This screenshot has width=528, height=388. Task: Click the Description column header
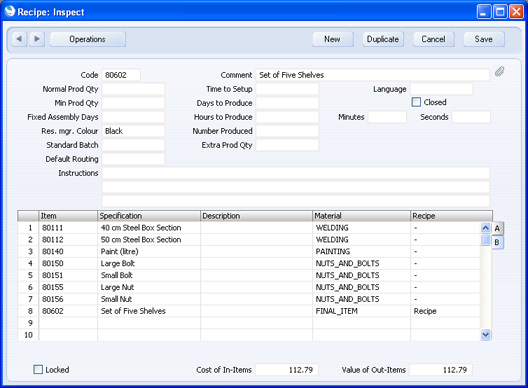coord(256,216)
